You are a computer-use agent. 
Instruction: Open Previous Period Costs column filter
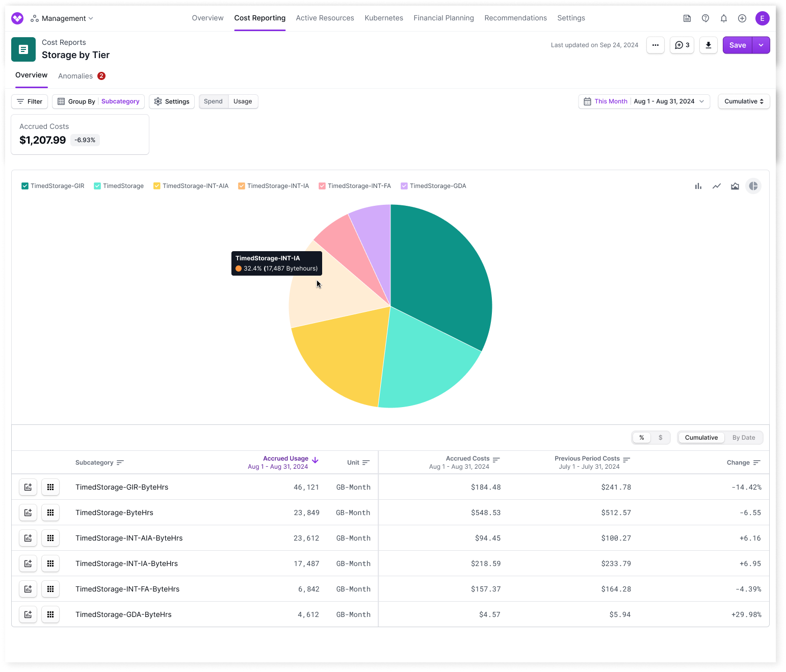click(627, 460)
